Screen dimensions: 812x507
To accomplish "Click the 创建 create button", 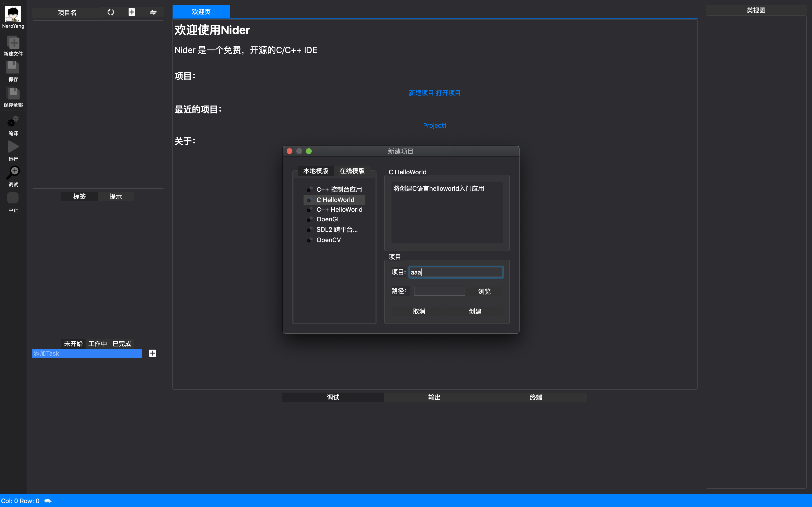I will coord(475,311).
